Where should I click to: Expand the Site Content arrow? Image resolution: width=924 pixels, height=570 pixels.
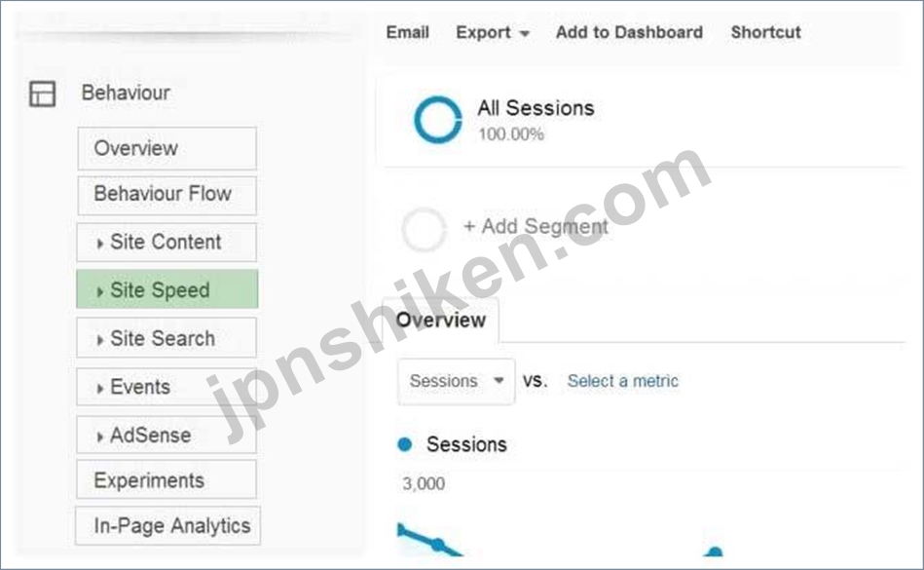point(99,243)
